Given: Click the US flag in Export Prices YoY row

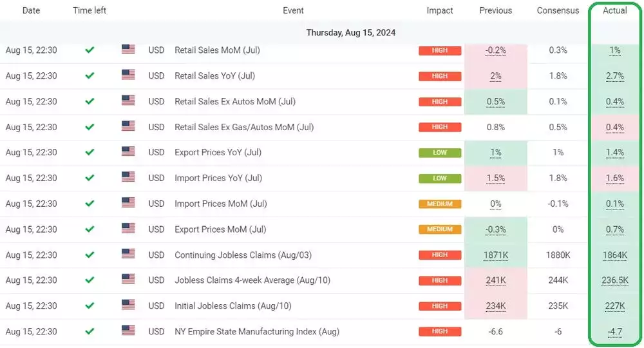Looking at the screenshot, I should point(128,152).
